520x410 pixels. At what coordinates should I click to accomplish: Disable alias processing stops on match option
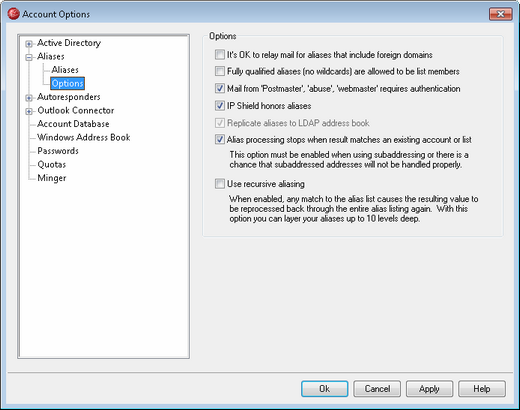pos(220,139)
